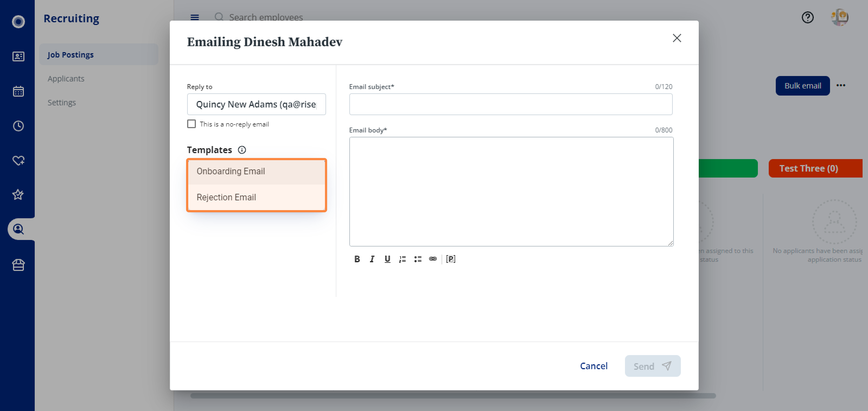This screenshot has width=868, height=411.
Task: Click Cancel in the email dialog
Action: click(594, 366)
